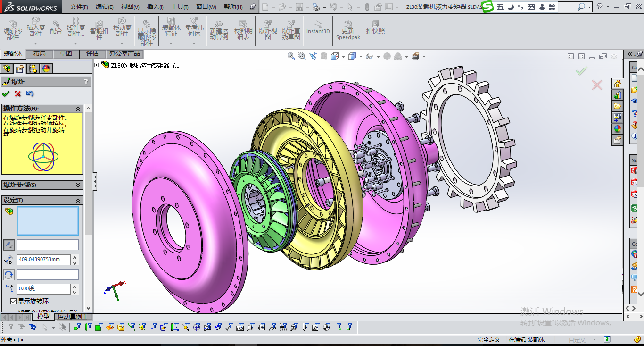644x346 pixels.
Task: Open Appearances and Scenes task pane icon
Action: coord(617,128)
